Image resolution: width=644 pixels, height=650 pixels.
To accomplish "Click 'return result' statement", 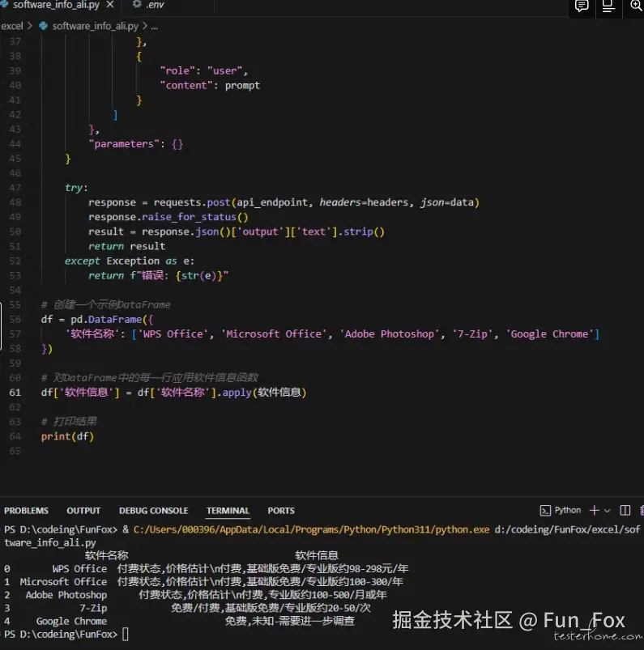I will tap(127, 246).
